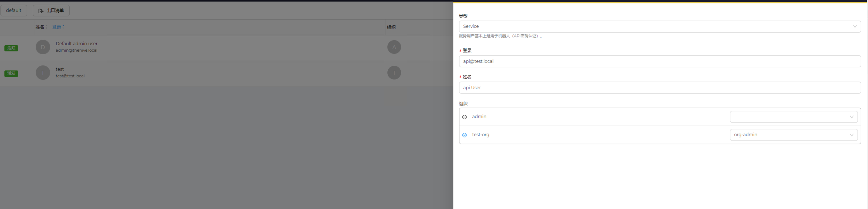Click the T organization avatar in test row
The image size is (868, 209).
[x=394, y=73]
